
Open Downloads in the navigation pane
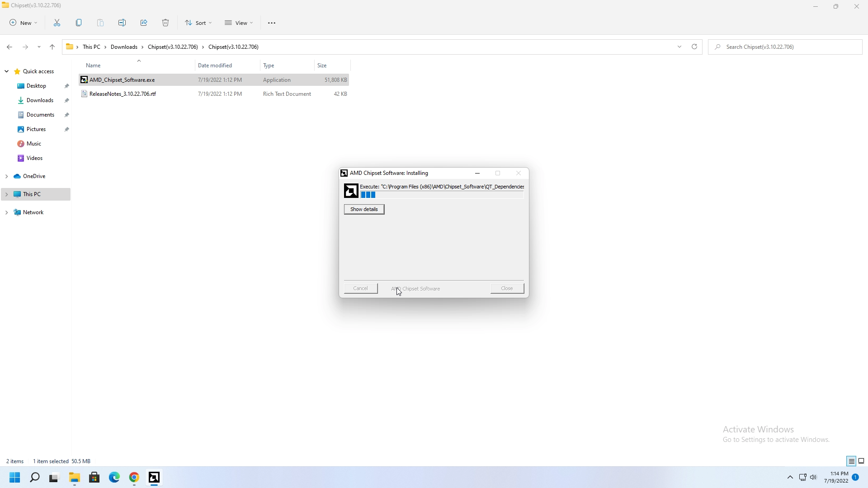pos(40,100)
